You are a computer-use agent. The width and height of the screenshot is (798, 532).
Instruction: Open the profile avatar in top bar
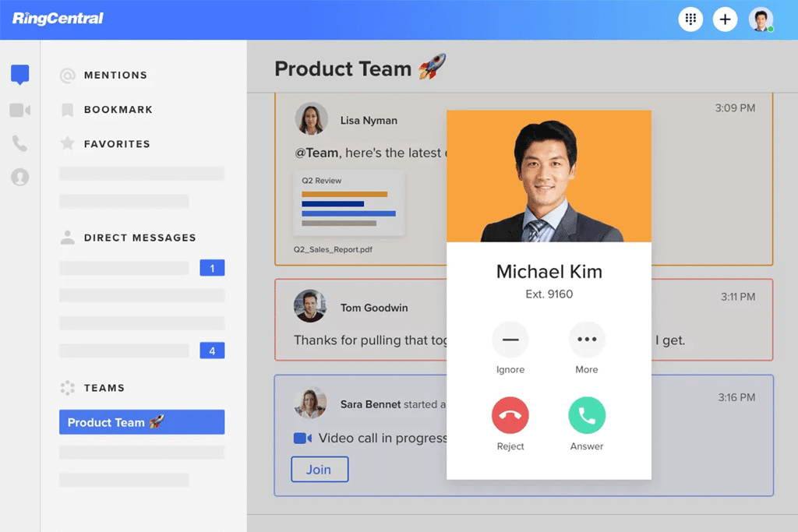tap(761, 19)
